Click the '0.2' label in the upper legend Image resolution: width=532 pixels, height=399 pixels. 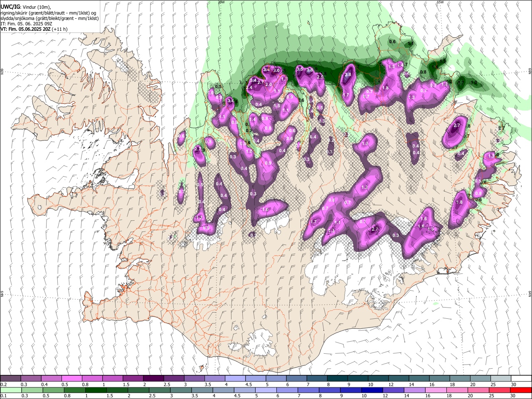click(x=3, y=384)
